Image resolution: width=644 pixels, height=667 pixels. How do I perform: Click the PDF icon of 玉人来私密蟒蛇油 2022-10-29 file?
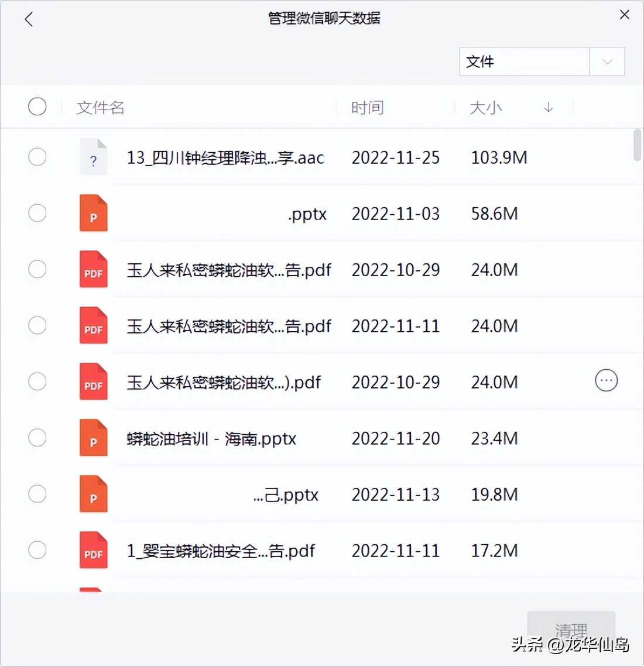pyautogui.click(x=93, y=269)
